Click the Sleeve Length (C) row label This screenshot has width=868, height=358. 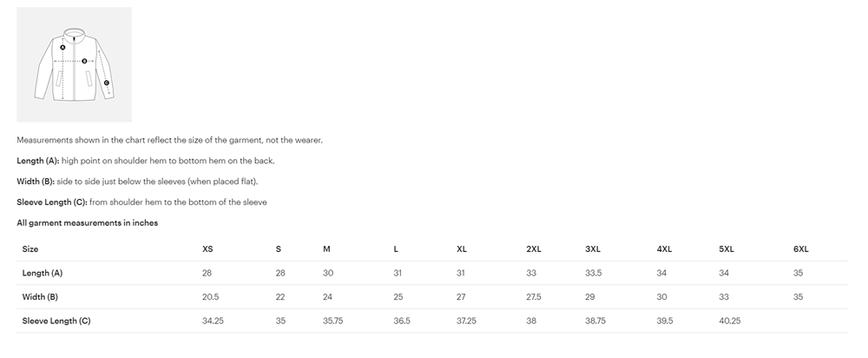(x=56, y=321)
